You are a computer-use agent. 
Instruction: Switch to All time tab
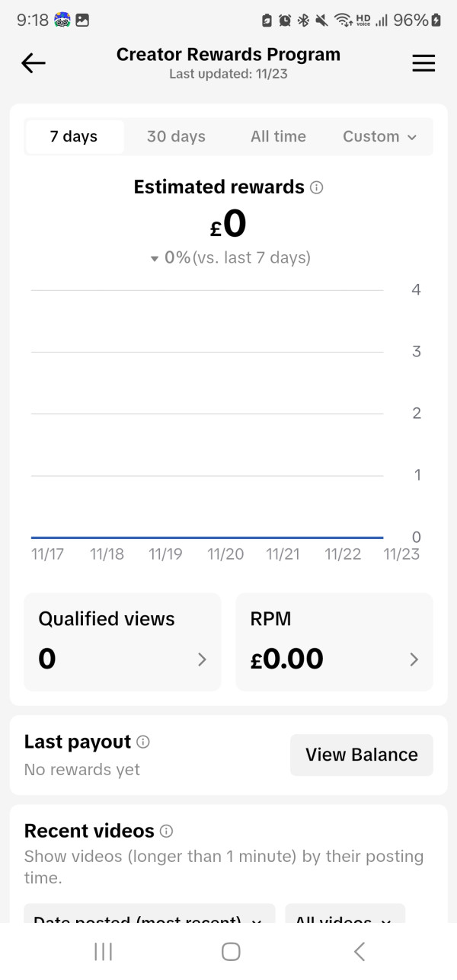click(278, 137)
